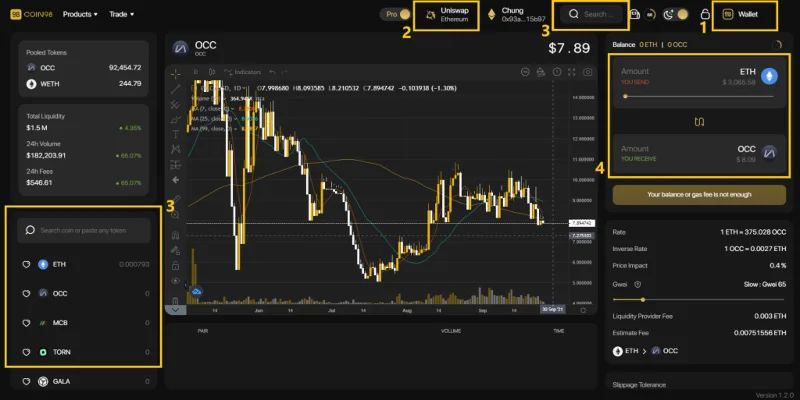The image size is (800, 400).
Task: Select the prediction and measurement tool
Action: pos(176,165)
